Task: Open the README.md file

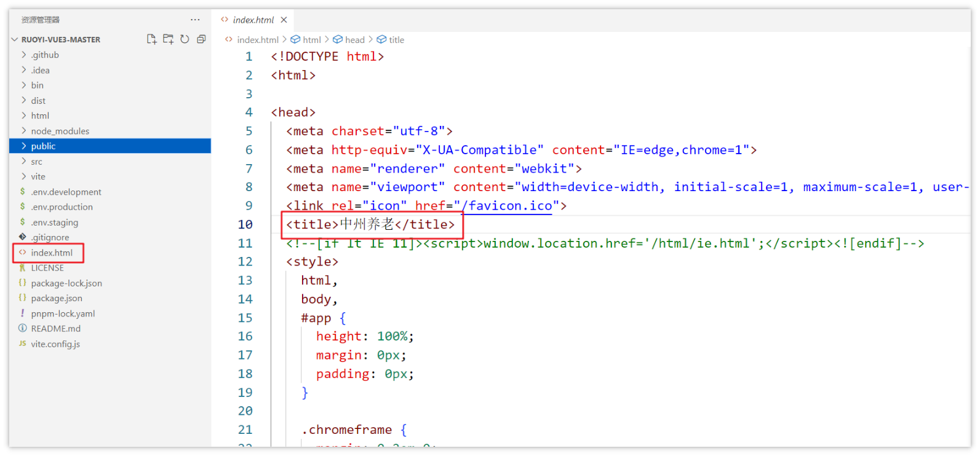Action: (110, 329)
